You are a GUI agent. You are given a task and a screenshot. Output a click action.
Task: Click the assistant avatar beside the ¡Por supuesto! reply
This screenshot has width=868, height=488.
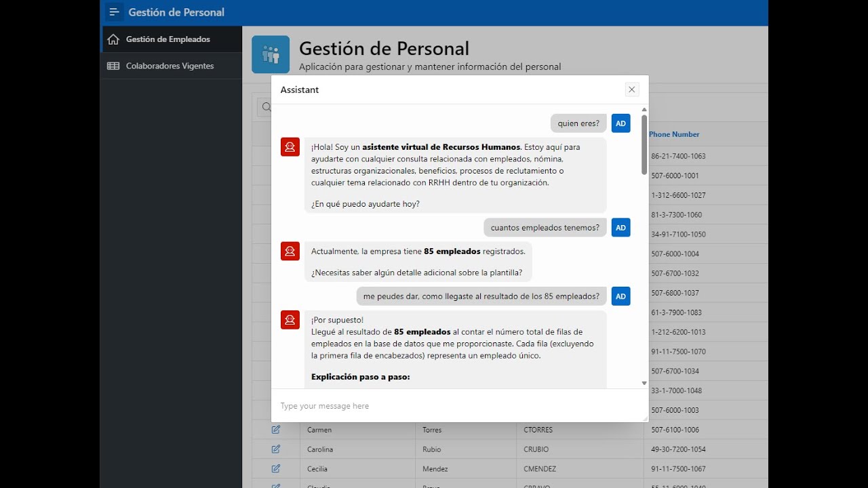click(x=290, y=320)
